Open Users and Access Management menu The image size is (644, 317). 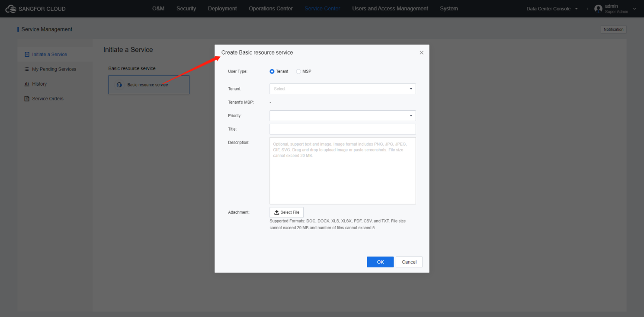tap(390, 9)
